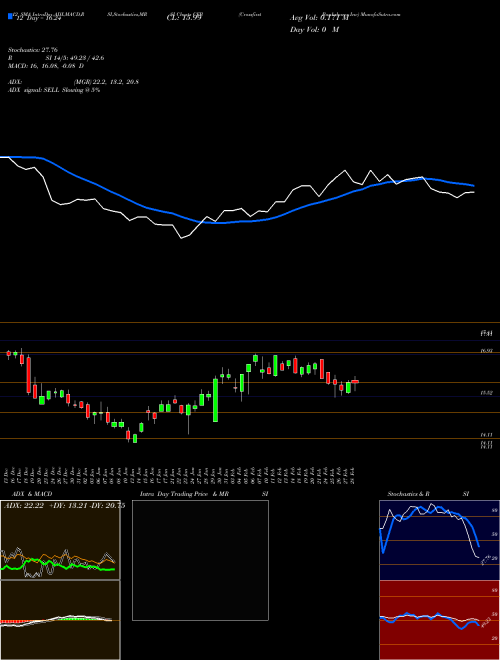This screenshot has height=660, width=500.
Task: Open the red RSI chart panel
Action: tap(439, 620)
